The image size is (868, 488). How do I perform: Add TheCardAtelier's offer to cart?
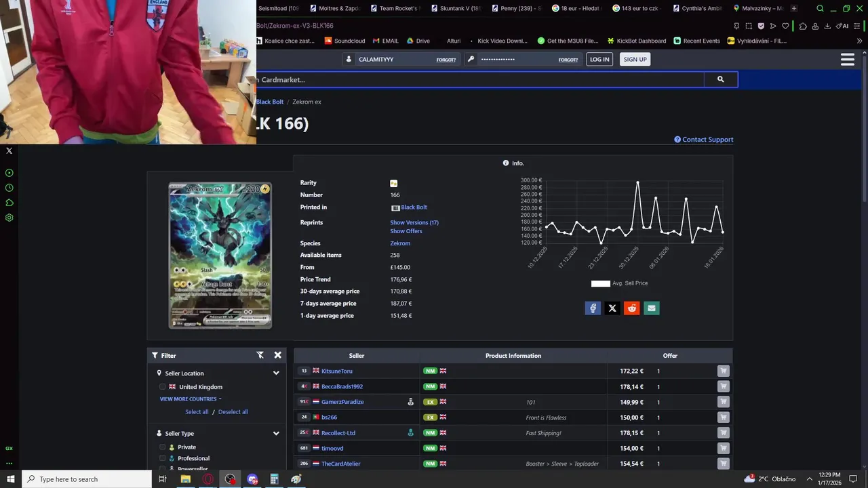point(724,464)
